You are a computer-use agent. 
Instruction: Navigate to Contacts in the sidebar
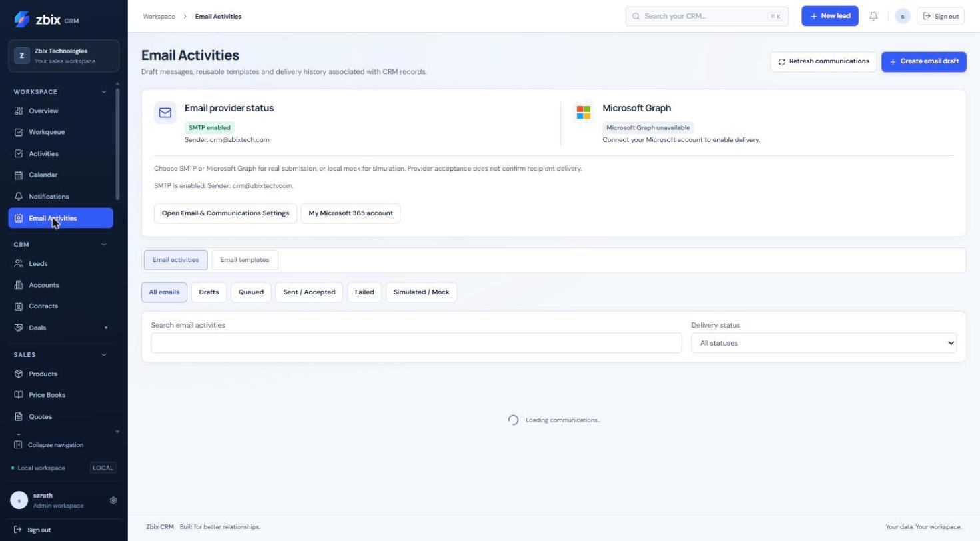pos(61,306)
